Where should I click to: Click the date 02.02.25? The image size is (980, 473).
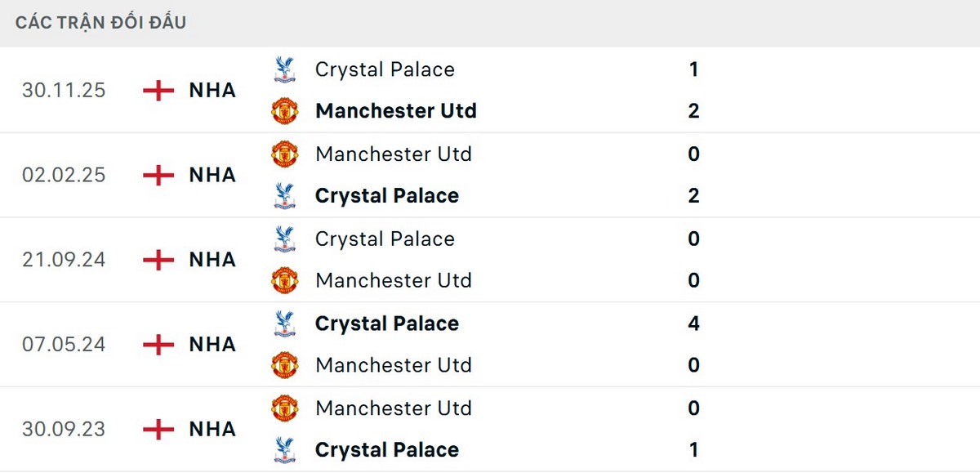[65, 174]
